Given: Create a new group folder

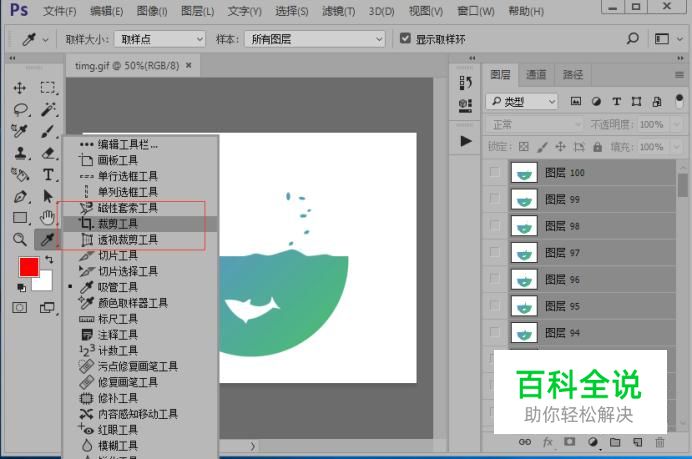Looking at the screenshot, I should point(615,442).
